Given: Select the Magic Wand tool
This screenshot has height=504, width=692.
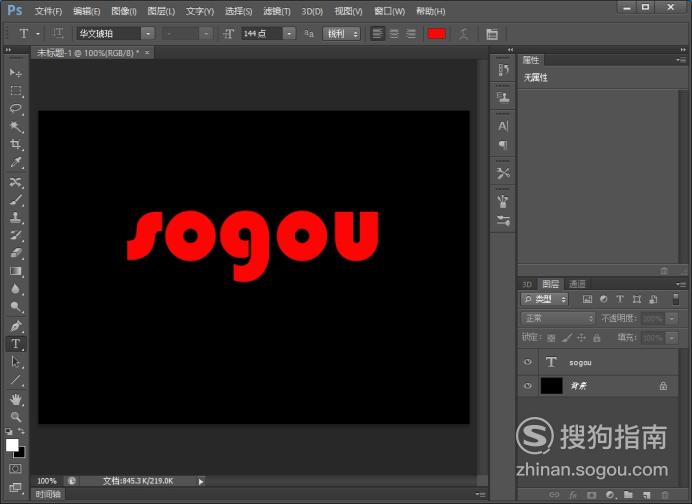Looking at the screenshot, I should [x=16, y=127].
